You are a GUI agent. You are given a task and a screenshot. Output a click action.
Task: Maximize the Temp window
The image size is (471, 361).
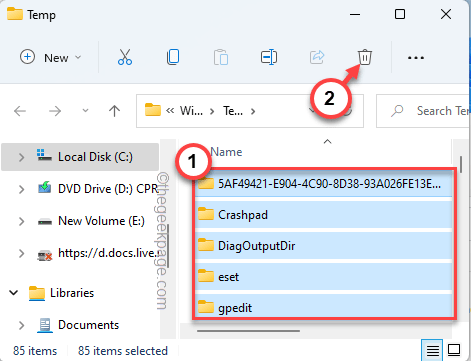point(400,14)
